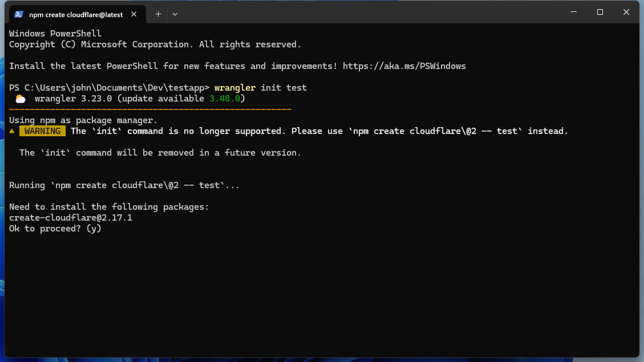The width and height of the screenshot is (644, 362).
Task: Open a new terminal tab
Action: [x=158, y=14]
